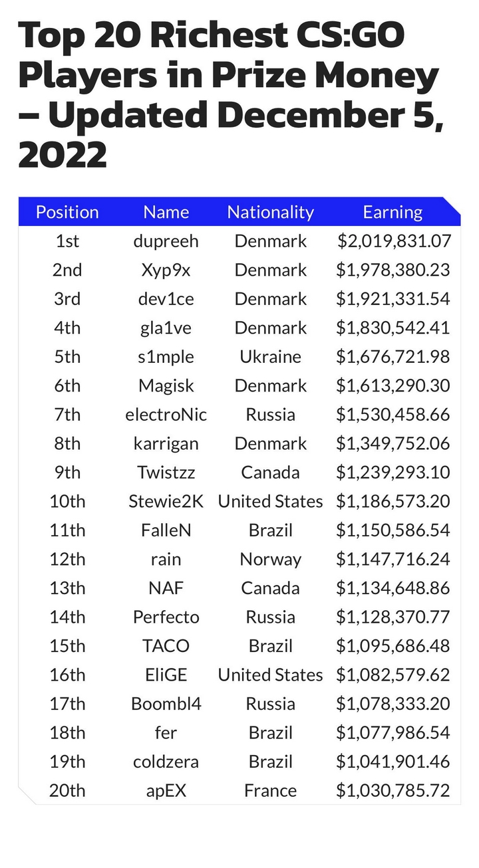This screenshot has height=868, width=479.
Task: Select Xyp9x in the Name column
Action: (x=166, y=270)
